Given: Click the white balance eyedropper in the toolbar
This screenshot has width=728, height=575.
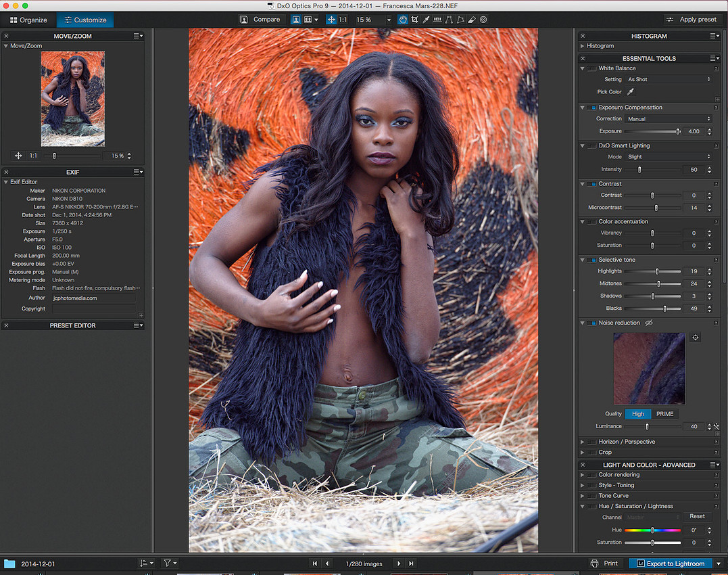Looking at the screenshot, I should [426, 20].
